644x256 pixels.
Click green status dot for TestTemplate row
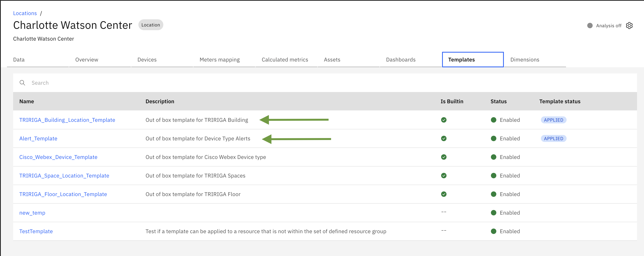point(493,231)
